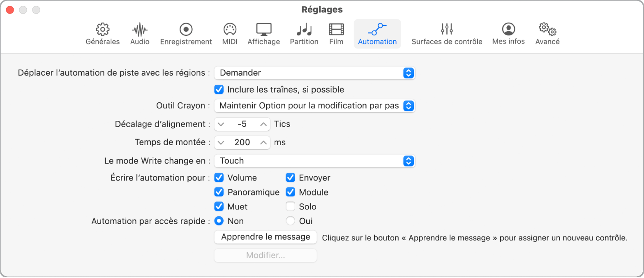Open the MIDI settings icon
The width and height of the screenshot is (644, 278).
pos(229,33)
